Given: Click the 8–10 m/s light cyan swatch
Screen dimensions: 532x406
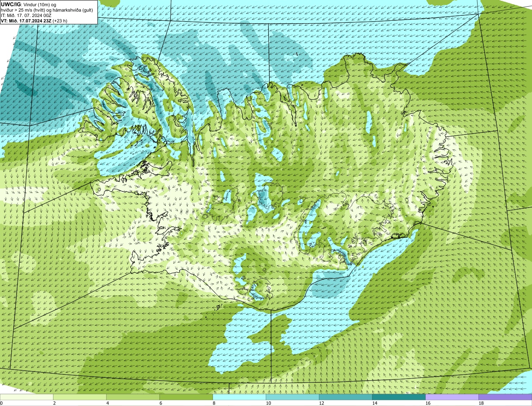Looking at the screenshot, I should coord(239,397).
